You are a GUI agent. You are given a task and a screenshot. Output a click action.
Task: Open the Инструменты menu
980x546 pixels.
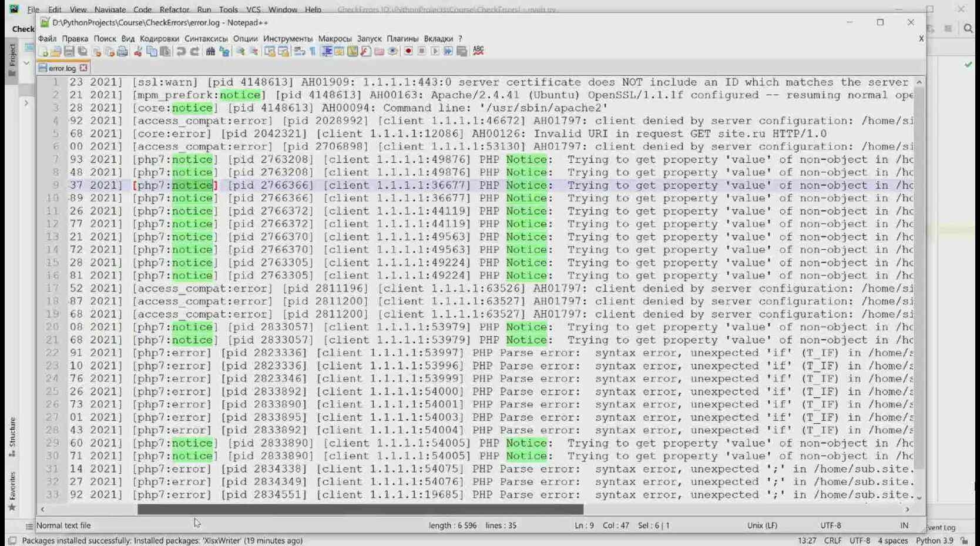coord(288,38)
